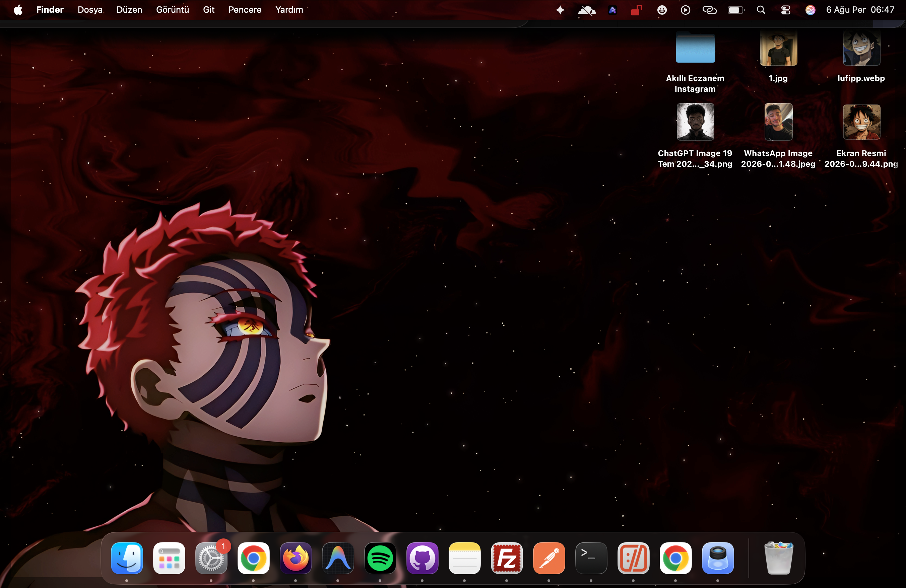Image resolution: width=906 pixels, height=588 pixels.
Task: Open the Pencere menu
Action: [245, 10]
